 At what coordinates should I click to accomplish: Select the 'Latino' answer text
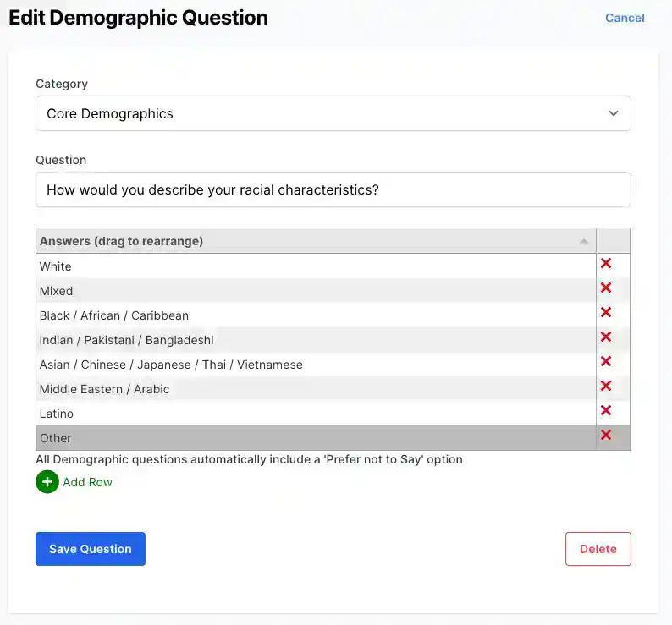[x=57, y=414]
